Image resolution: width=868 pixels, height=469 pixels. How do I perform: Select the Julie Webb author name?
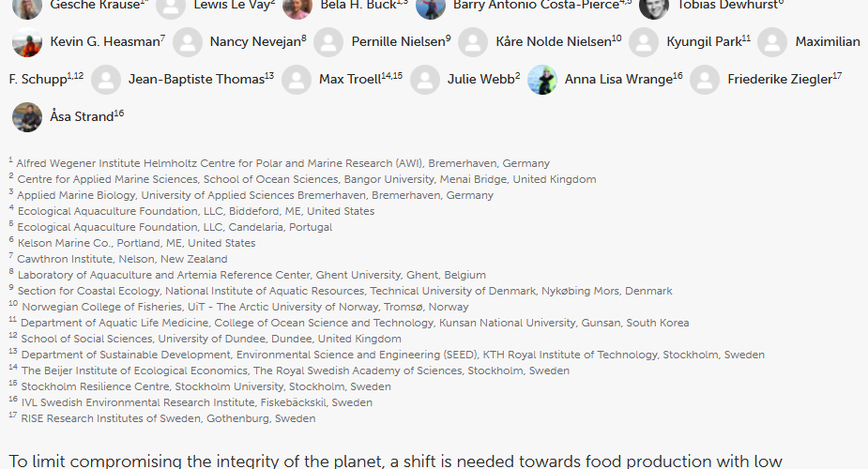pos(479,80)
